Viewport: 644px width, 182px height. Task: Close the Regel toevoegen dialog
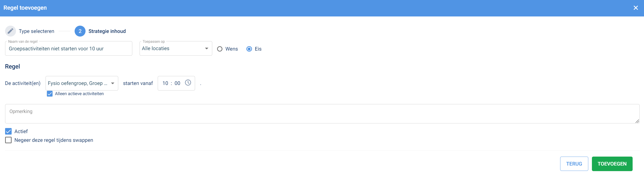(636, 8)
